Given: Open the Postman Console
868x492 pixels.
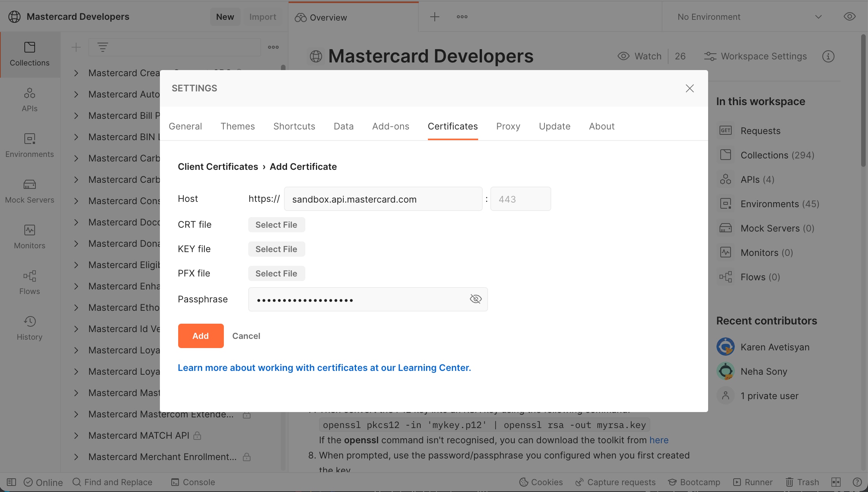Looking at the screenshot, I should [x=193, y=482].
